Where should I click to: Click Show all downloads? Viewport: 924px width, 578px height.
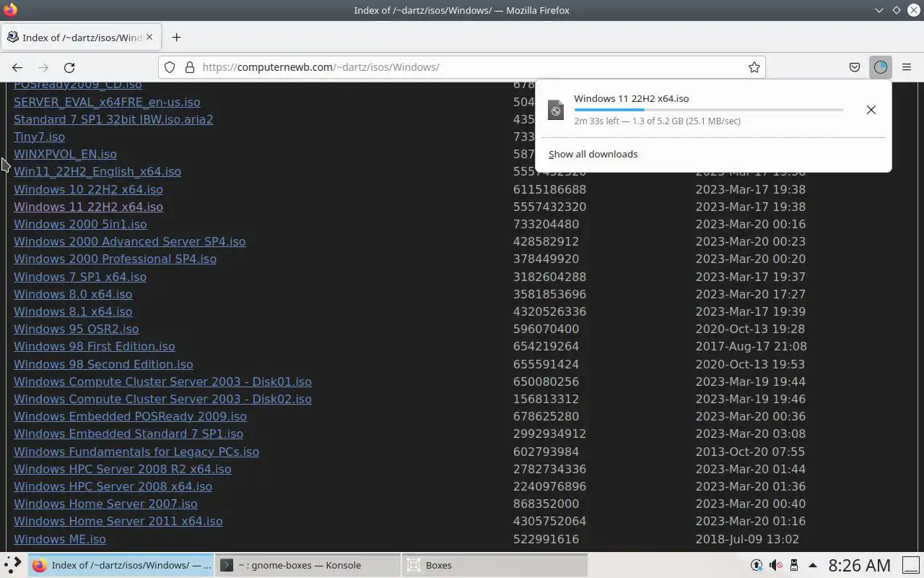coord(593,154)
